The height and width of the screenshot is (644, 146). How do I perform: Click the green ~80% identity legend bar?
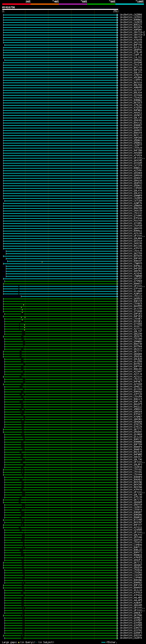(x=101, y=4)
